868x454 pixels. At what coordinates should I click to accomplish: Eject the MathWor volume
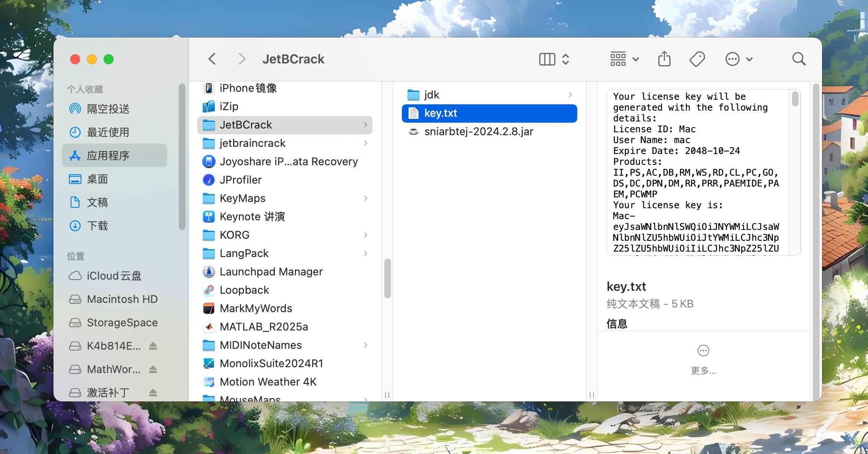pos(153,369)
